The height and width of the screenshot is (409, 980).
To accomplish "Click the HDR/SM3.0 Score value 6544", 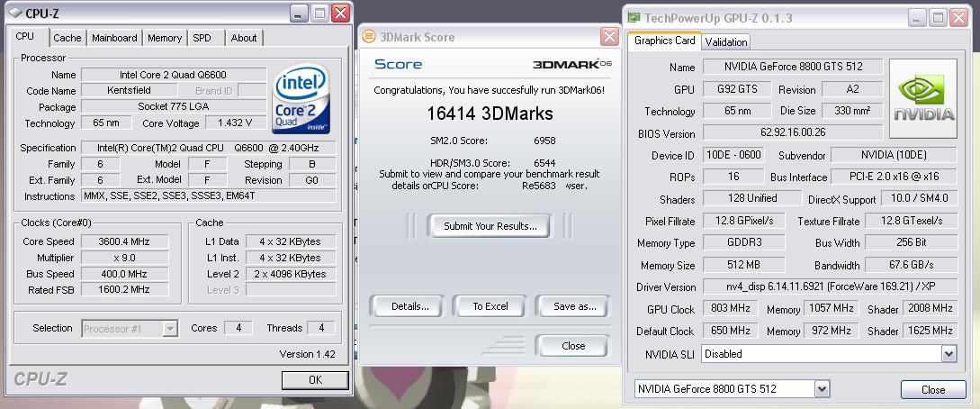I will coord(544,163).
